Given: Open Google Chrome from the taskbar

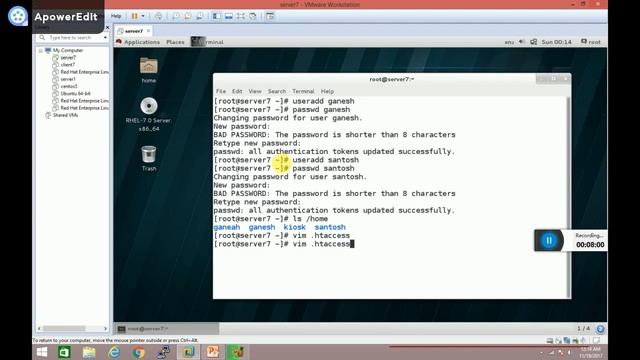Looking at the screenshot, I should click(138, 352).
